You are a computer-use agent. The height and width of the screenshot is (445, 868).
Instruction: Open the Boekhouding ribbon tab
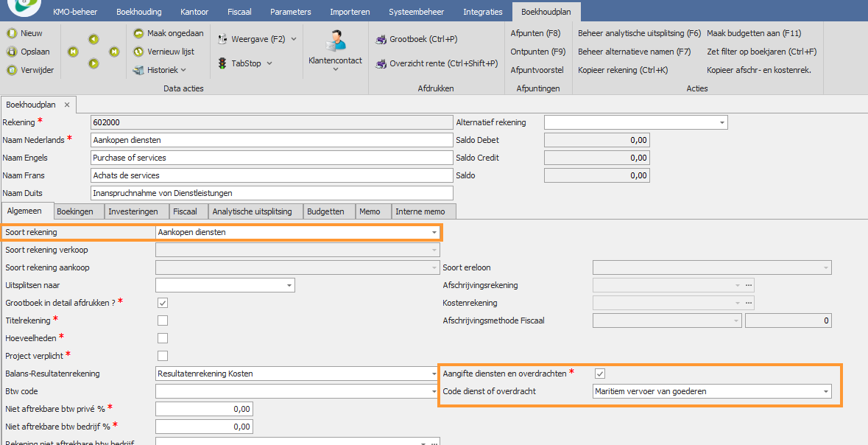coord(139,12)
